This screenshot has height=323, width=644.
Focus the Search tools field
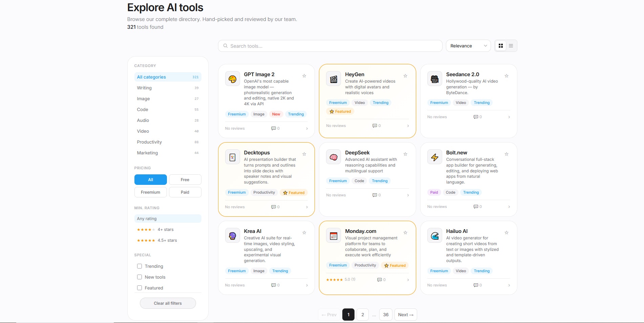(x=330, y=46)
